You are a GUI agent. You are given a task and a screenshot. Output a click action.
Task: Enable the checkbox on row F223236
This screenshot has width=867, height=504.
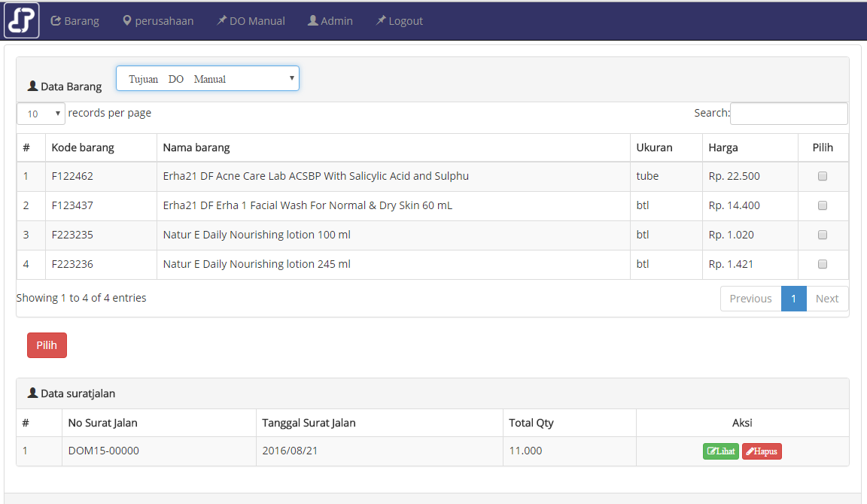pos(823,263)
